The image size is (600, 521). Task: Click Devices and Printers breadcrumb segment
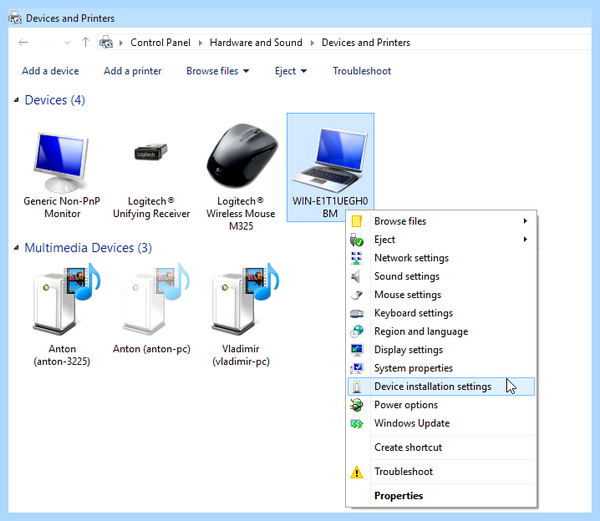coord(366,42)
